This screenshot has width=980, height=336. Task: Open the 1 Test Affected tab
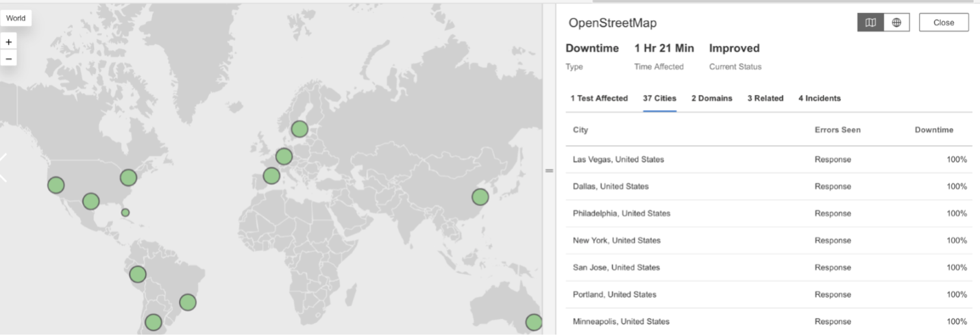(x=599, y=99)
